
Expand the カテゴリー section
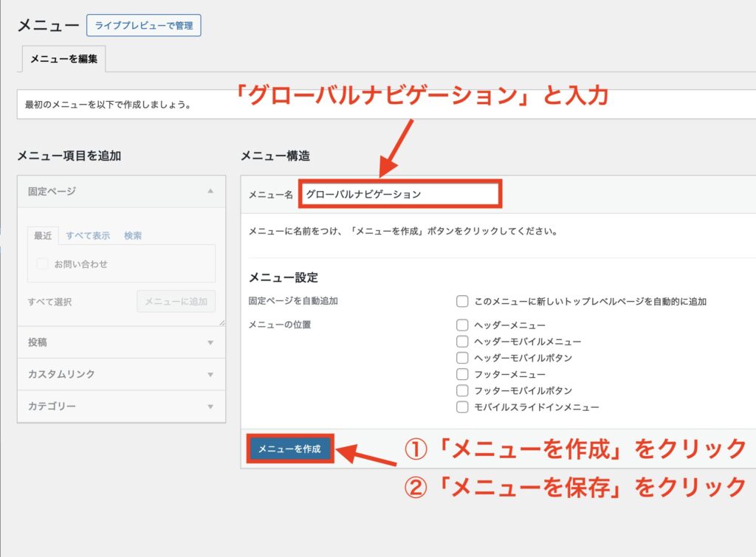(210, 406)
